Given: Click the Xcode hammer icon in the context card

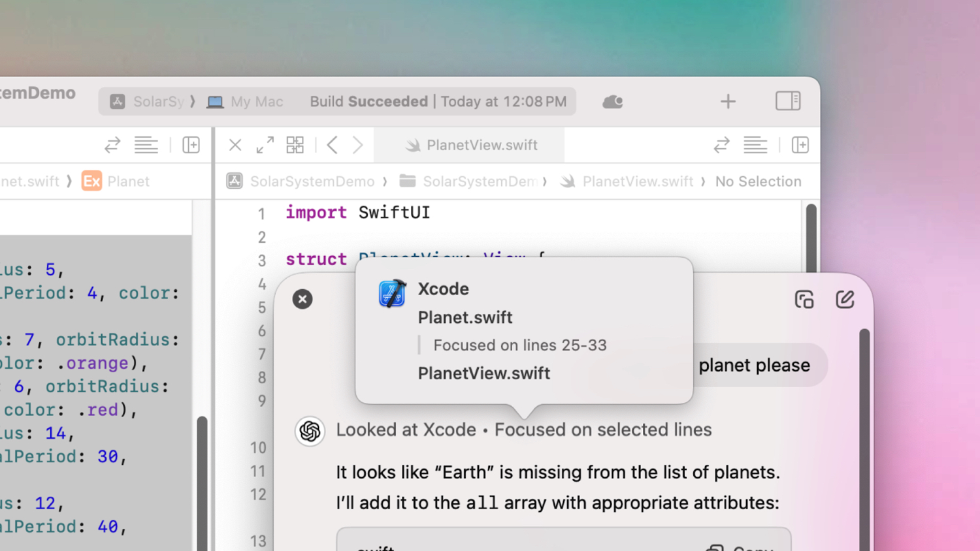Looking at the screenshot, I should point(393,292).
